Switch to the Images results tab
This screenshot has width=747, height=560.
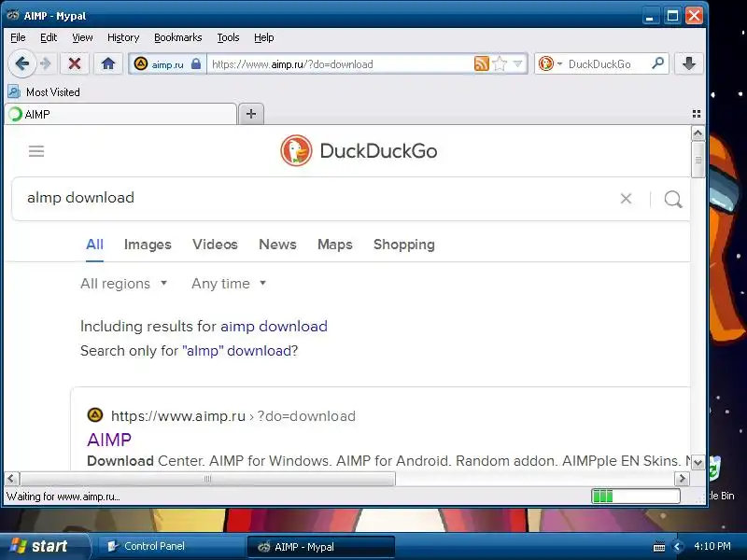pyautogui.click(x=148, y=245)
